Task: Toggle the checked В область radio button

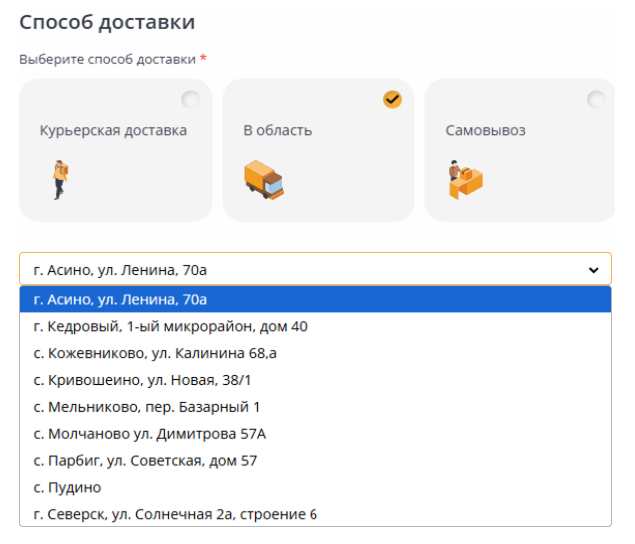Action: pos(392,99)
